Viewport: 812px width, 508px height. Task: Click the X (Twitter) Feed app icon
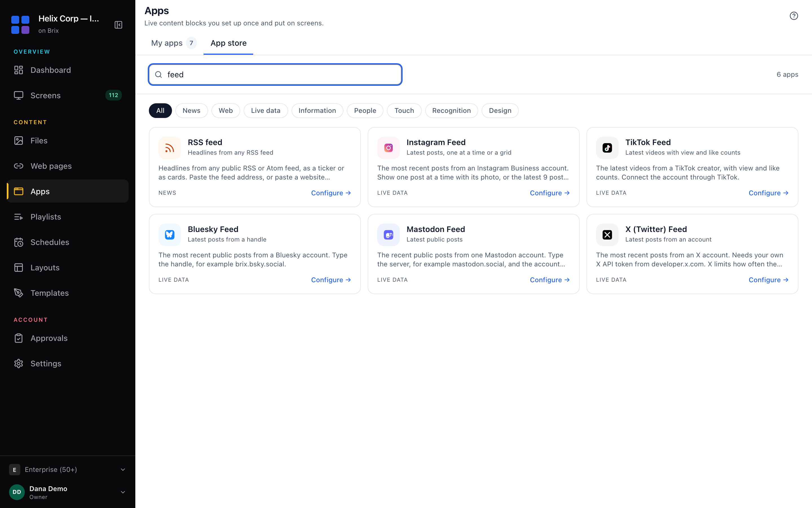(607, 235)
